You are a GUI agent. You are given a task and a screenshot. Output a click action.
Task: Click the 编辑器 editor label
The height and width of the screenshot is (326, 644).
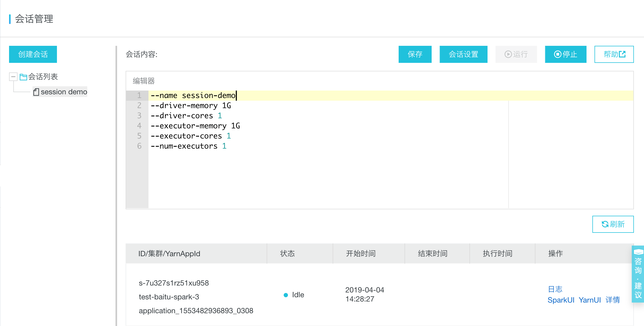tap(144, 81)
